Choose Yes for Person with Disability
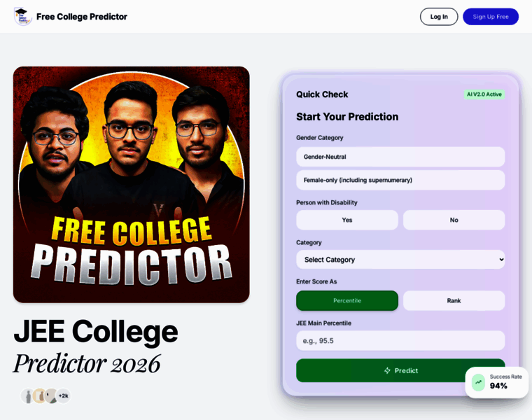Viewport: 532px width, 420px height. tap(347, 220)
